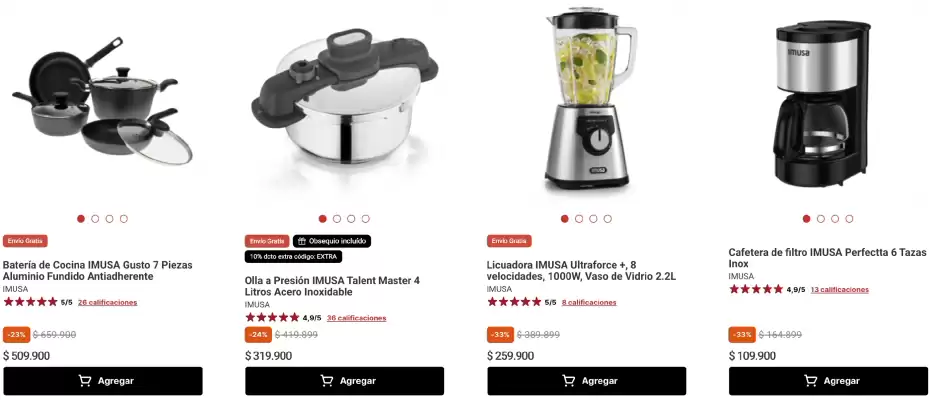
Task: Open the 36 calificaciones reviews link
Action: tap(356, 318)
